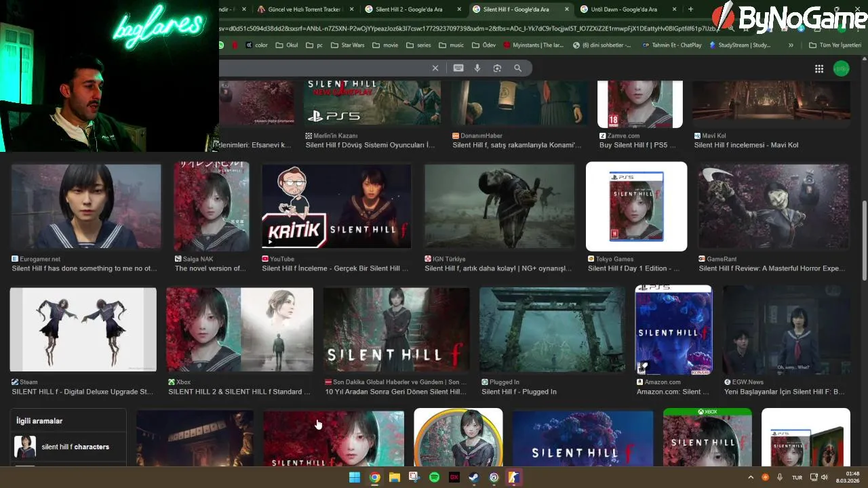Open the Son Dakika Global Haberler image
The image size is (868, 488).
click(397, 329)
